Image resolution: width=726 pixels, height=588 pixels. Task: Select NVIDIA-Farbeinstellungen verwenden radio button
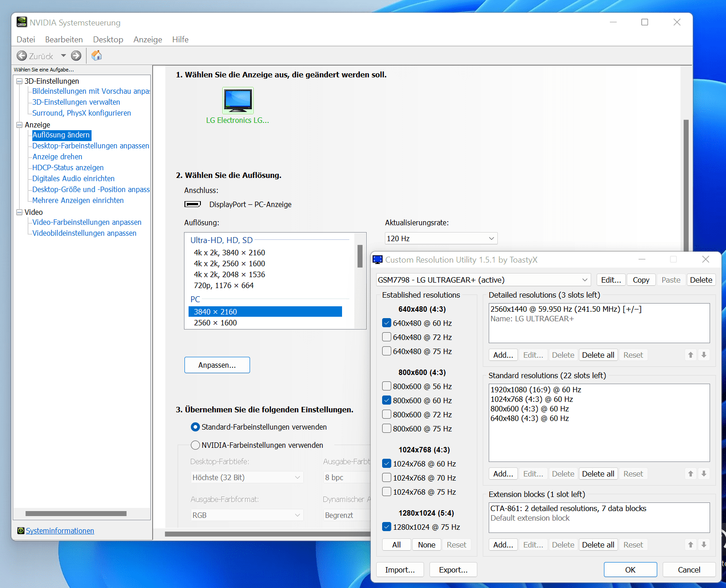coord(195,445)
